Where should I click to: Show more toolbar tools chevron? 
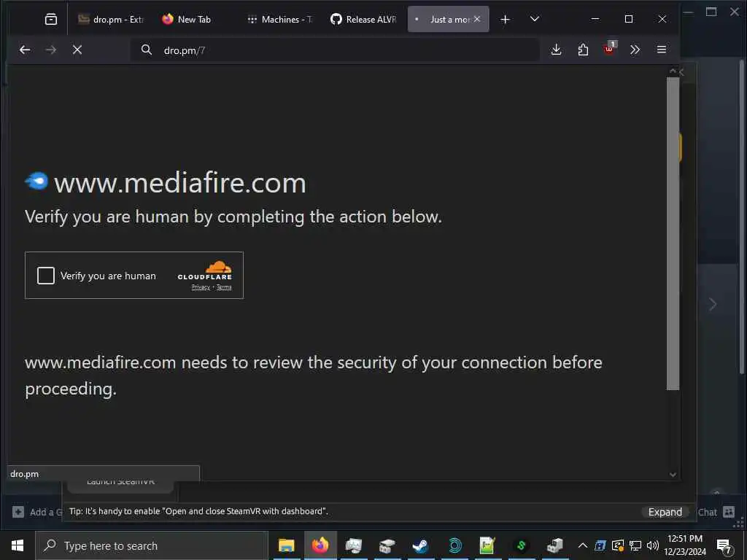click(x=635, y=50)
